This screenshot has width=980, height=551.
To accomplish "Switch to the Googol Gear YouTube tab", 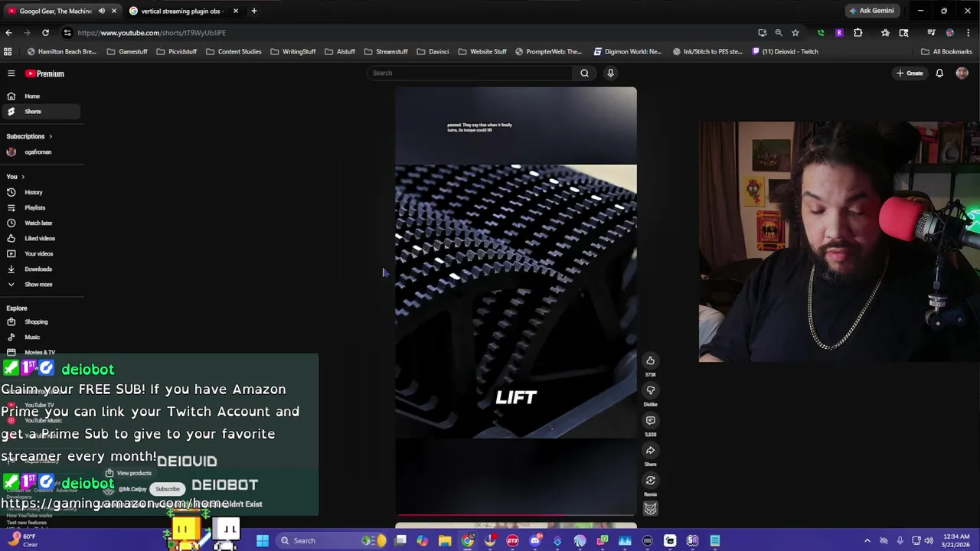I will [x=54, y=11].
